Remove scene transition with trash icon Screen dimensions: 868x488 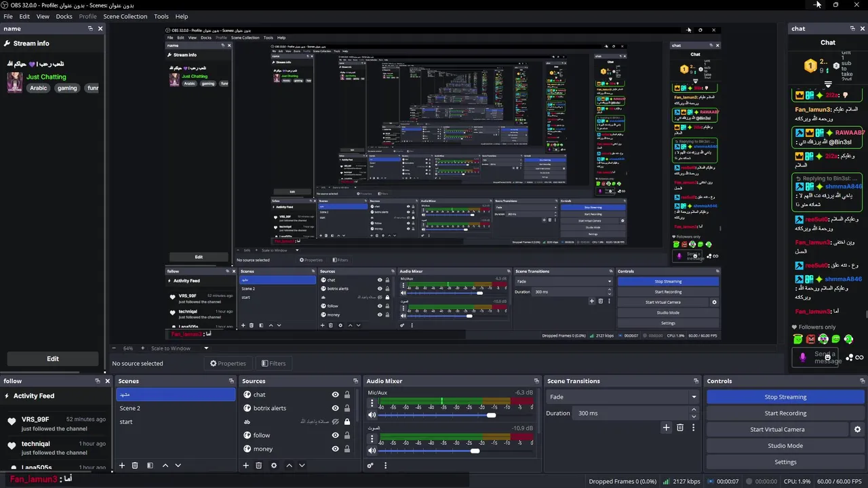[680, 428]
